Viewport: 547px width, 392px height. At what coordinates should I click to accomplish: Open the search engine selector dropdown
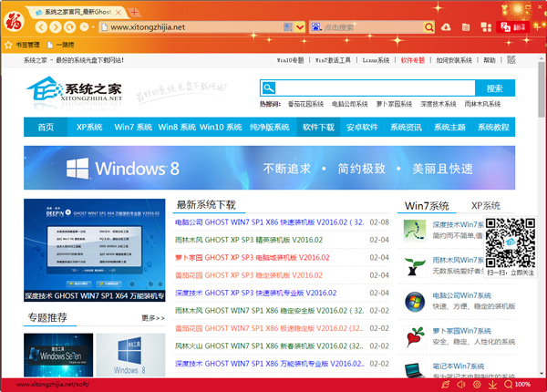pyautogui.click(x=316, y=27)
